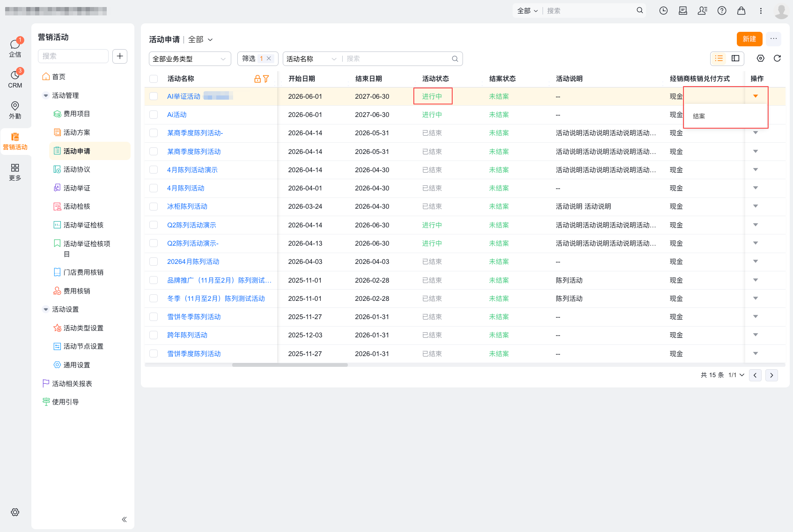Check the 某商季度陈列活动- row checkbox
Viewport: 793px width, 532px height.
(x=154, y=133)
